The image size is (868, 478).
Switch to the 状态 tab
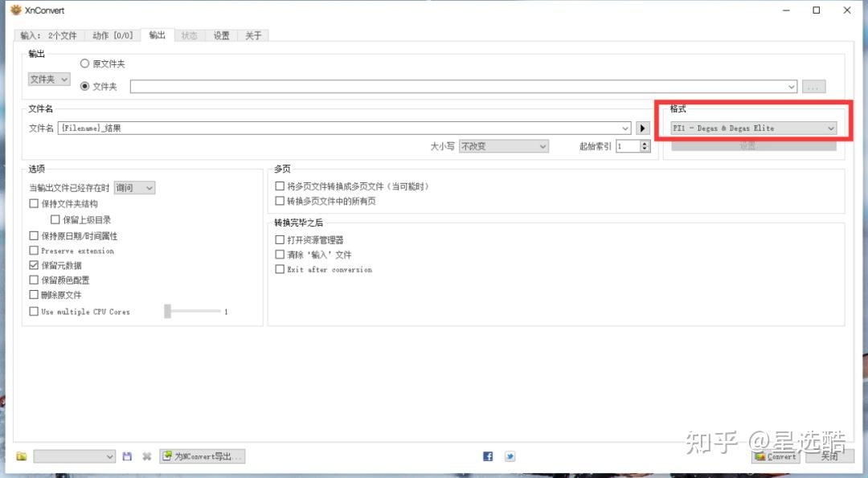(x=190, y=35)
